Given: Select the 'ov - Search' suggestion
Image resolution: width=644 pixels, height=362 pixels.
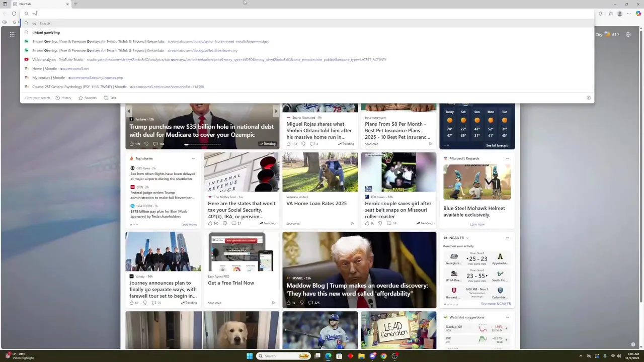Looking at the screenshot, I should 307,23.
